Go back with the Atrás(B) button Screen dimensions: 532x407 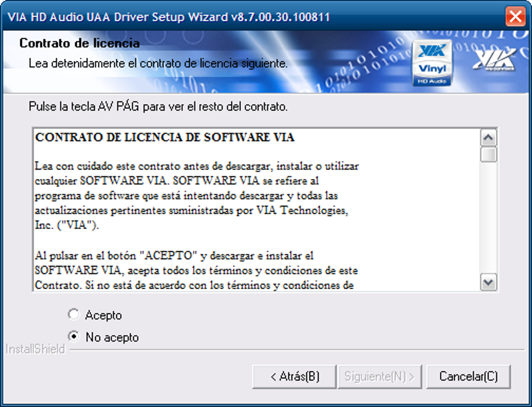294,376
